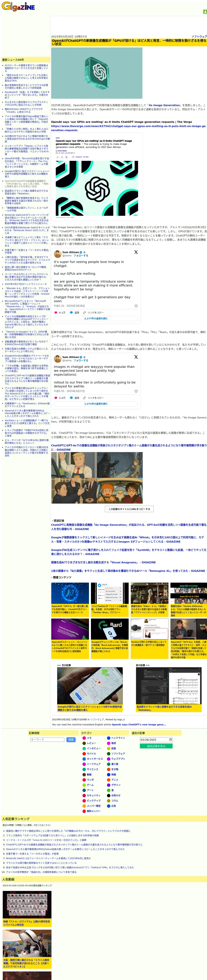Click the Ghibli-style meme image collage

pos(97,478)
